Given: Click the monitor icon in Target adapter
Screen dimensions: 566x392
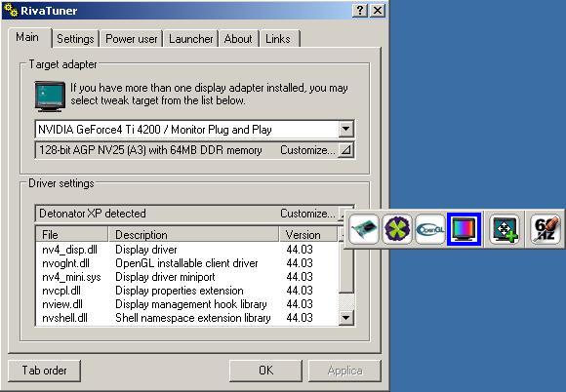Looking at the screenshot, I should click(50, 96).
